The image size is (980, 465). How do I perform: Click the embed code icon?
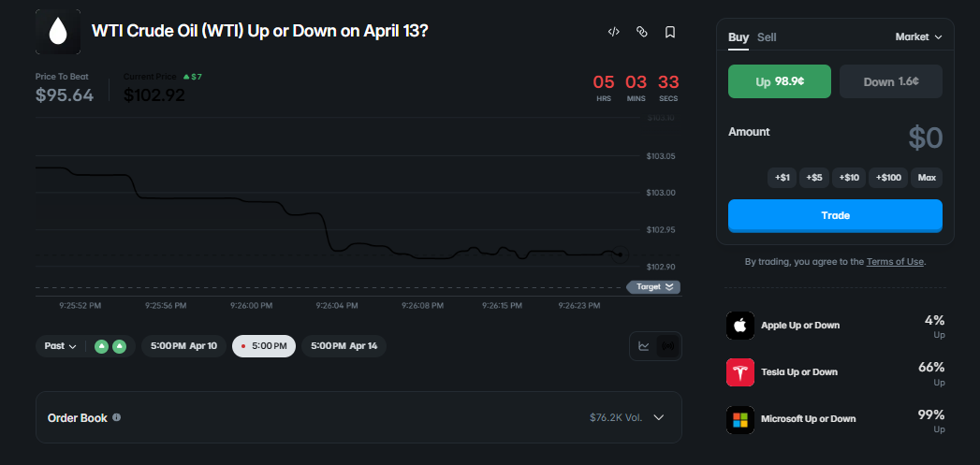click(x=613, y=32)
